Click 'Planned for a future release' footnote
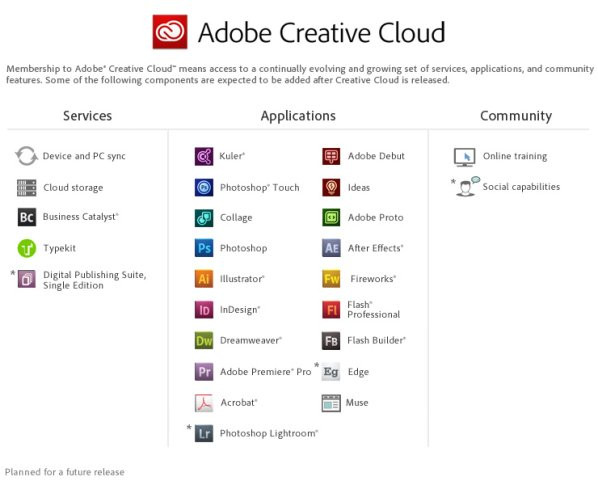 [64, 472]
